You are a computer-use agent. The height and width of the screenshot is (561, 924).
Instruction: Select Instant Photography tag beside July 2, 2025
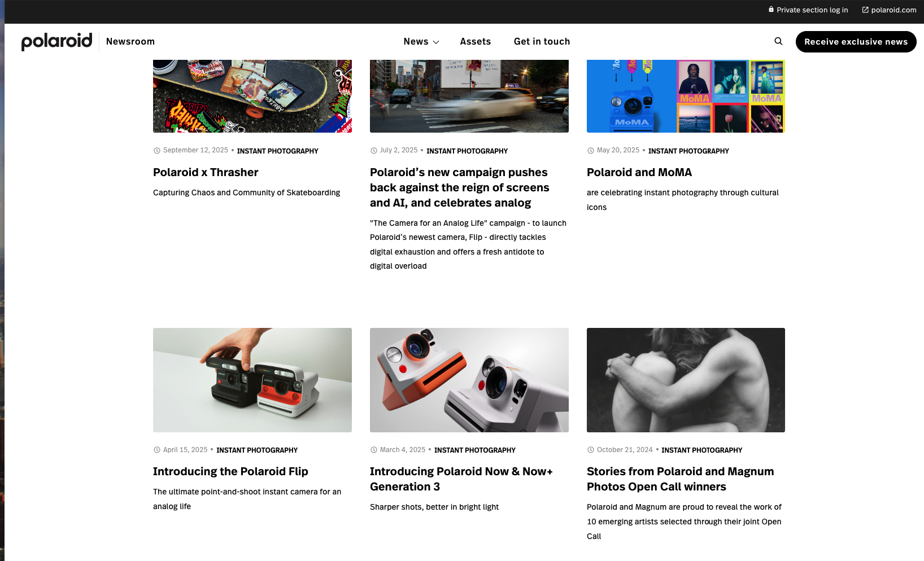point(467,151)
